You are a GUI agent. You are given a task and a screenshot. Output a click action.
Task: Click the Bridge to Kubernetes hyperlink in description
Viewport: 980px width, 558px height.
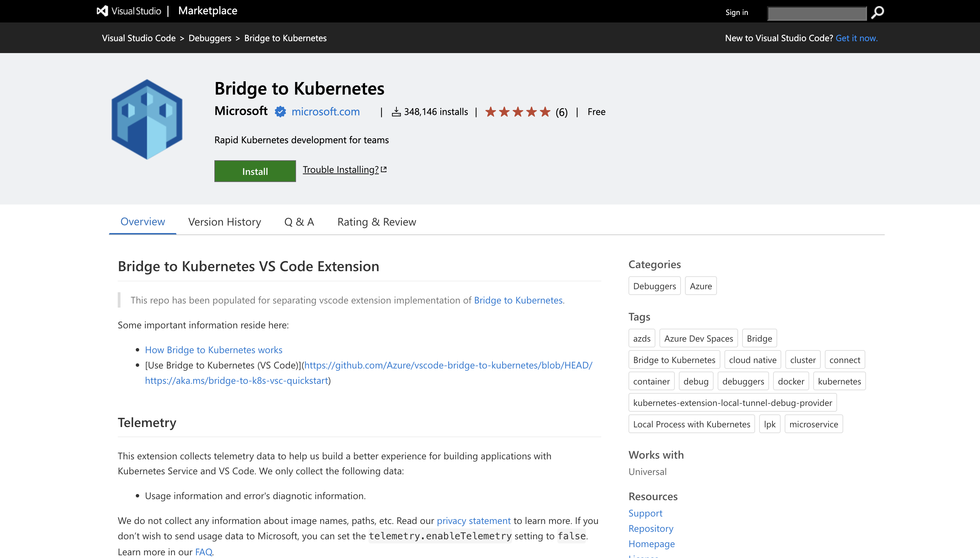click(x=518, y=299)
